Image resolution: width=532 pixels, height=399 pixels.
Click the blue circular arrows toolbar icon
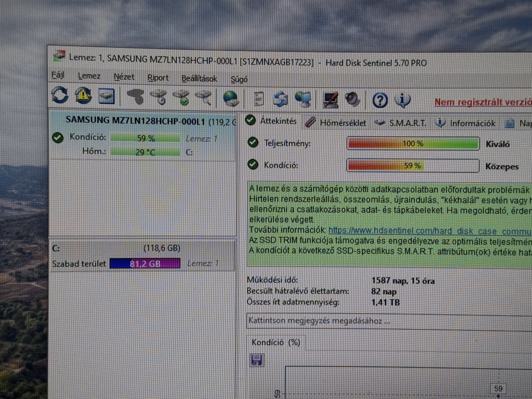point(280,99)
